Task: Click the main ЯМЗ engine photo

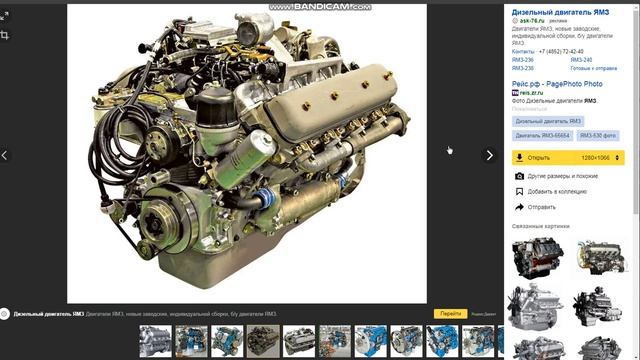Action: (247, 154)
